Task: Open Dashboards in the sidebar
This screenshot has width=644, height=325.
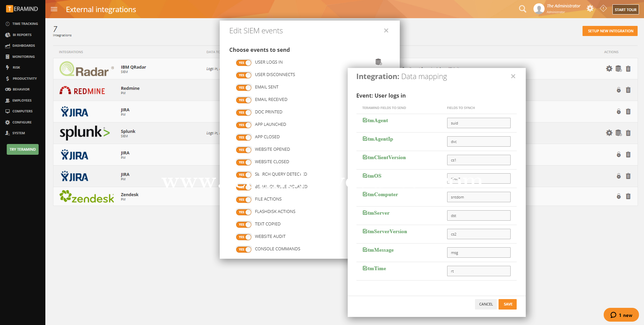Action: pos(20,46)
